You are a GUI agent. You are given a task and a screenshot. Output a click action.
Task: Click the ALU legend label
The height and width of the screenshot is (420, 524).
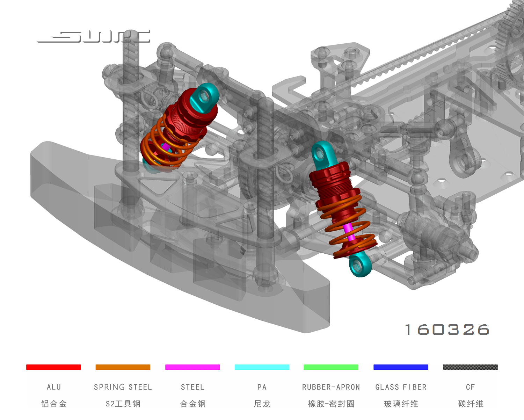(x=54, y=387)
